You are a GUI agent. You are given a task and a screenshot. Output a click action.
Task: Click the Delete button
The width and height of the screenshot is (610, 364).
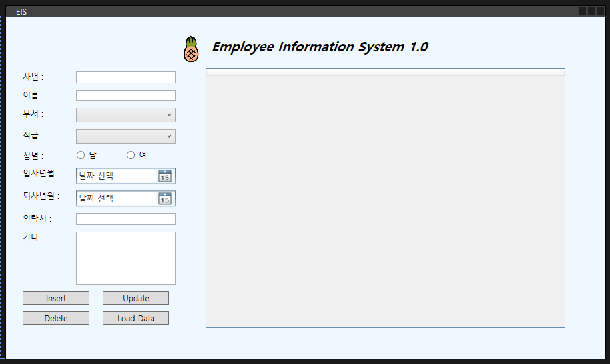(56, 318)
